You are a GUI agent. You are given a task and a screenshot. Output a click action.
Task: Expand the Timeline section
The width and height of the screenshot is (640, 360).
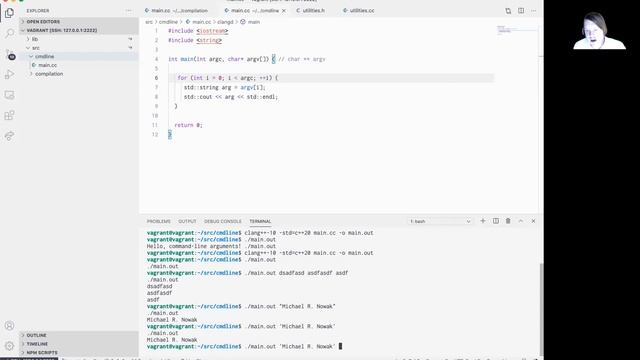coord(78,344)
